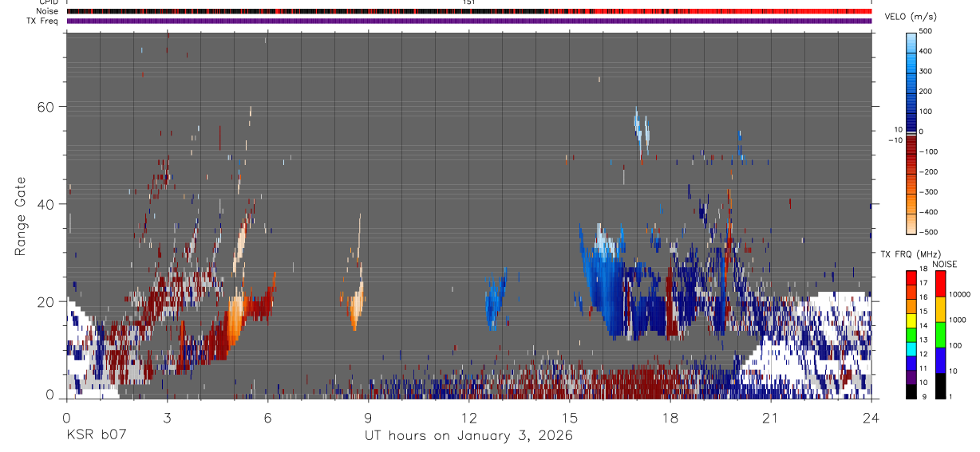Select black bottom swatch in TX FRQ legend
Image resolution: width=980 pixels, height=452 pixels.
[x=911, y=391]
